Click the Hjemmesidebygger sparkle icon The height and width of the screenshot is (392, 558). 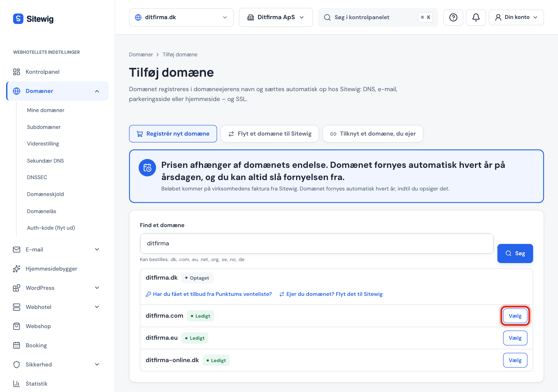[x=17, y=269]
